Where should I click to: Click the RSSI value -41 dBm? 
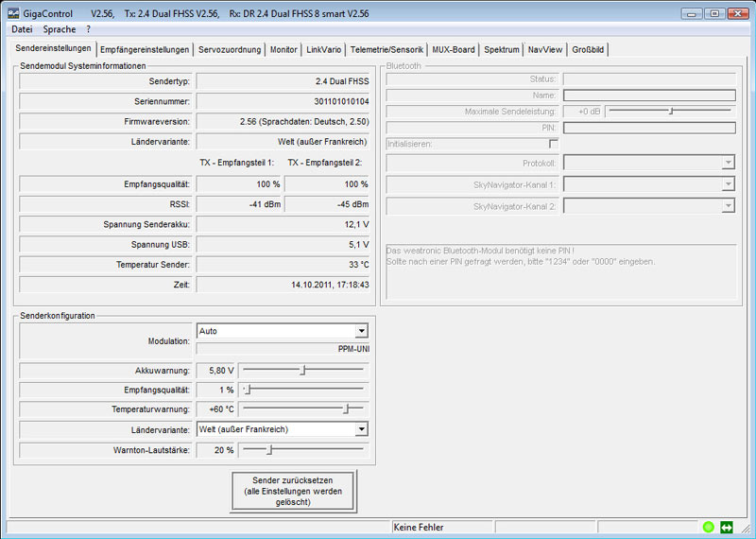(x=265, y=204)
